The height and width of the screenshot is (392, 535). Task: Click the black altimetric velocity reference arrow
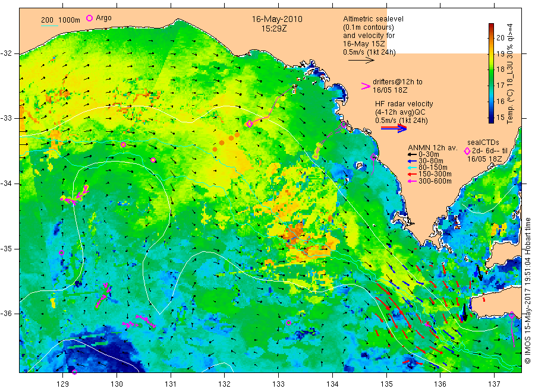point(361,61)
